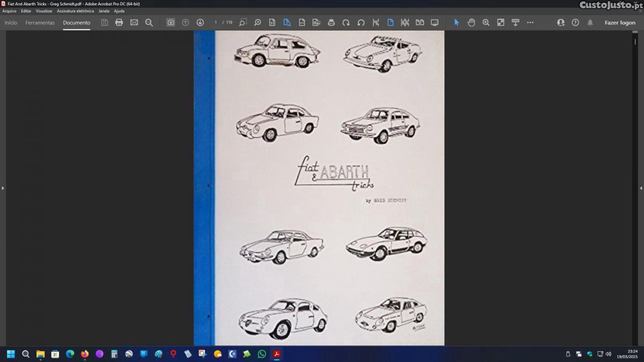This screenshot has height=362, width=644.
Task: Go to next page arrow
Action: pyautogui.click(x=200, y=23)
